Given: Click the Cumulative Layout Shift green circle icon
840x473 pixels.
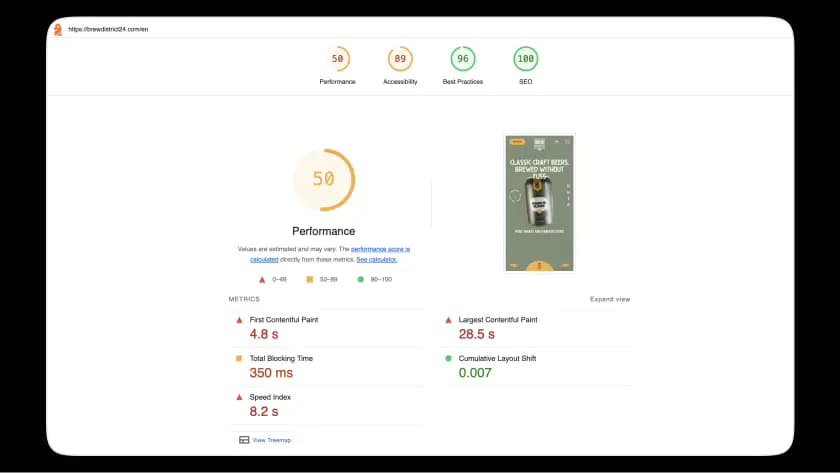Looking at the screenshot, I should click(x=448, y=358).
